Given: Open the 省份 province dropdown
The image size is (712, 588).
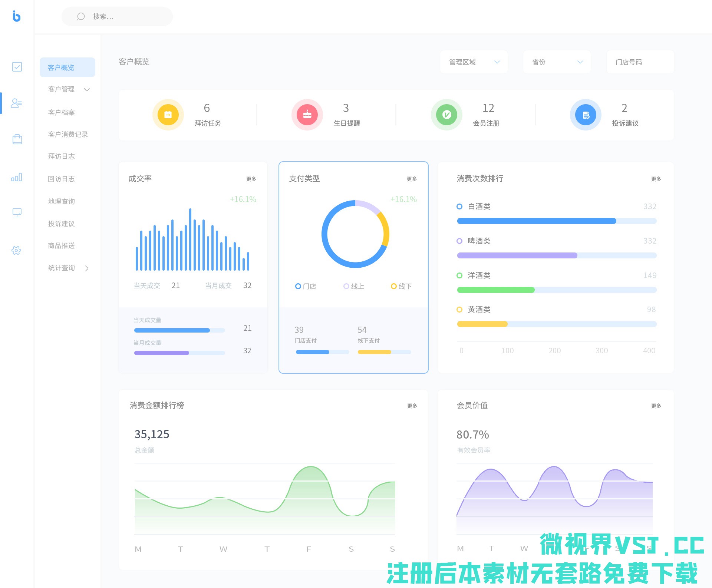Looking at the screenshot, I should 557,62.
